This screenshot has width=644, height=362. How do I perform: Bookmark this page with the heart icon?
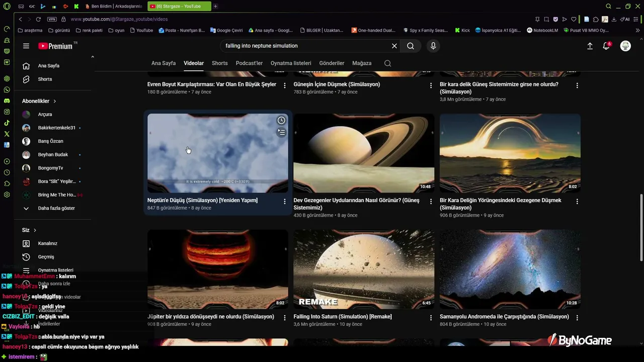tap(574, 19)
